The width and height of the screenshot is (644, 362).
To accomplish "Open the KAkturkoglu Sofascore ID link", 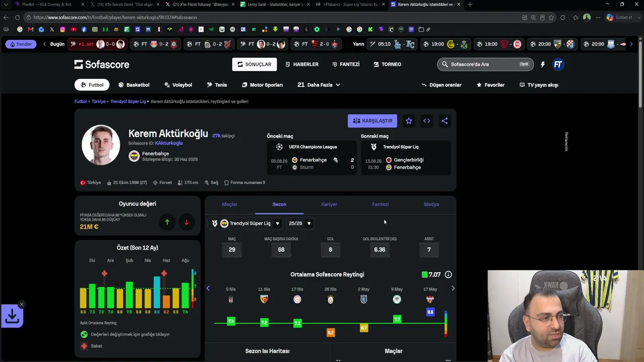I will tap(169, 143).
